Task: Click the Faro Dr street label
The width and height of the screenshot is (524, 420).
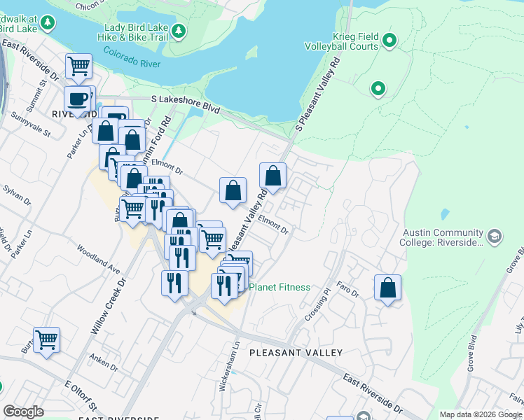Action: pyautogui.click(x=347, y=290)
